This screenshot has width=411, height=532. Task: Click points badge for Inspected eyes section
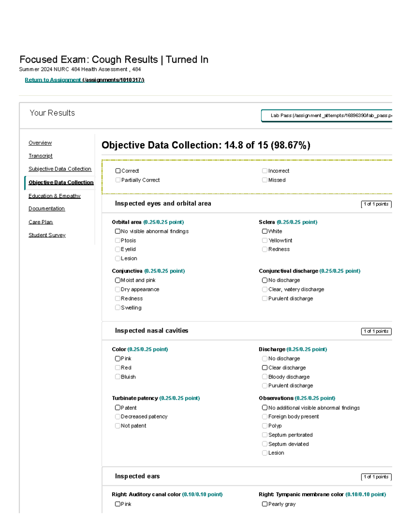tap(376, 204)
